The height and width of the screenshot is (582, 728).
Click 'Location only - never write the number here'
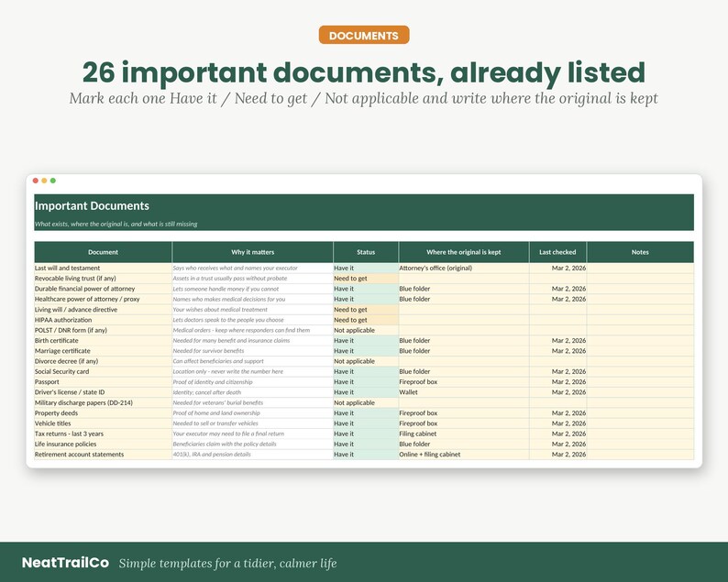(x=228, y=372)
